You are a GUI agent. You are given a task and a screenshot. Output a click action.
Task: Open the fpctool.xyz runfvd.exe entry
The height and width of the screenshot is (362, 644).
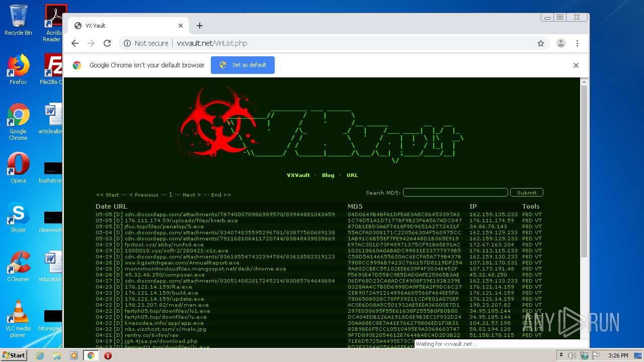pos(164,245)
